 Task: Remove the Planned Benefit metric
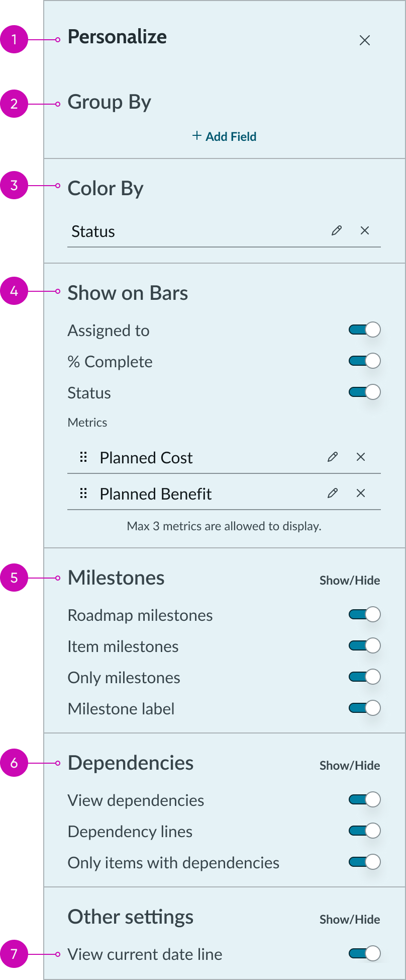pyautogui.click(x=361, y=493)
